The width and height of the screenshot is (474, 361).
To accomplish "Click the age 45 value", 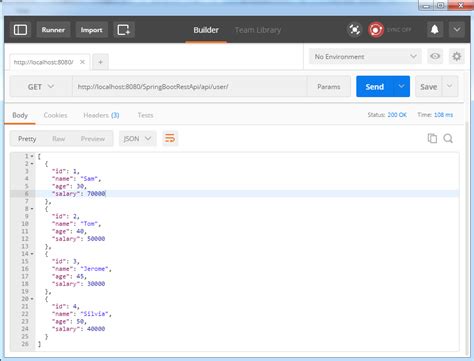I will click(x=80, y=276).
